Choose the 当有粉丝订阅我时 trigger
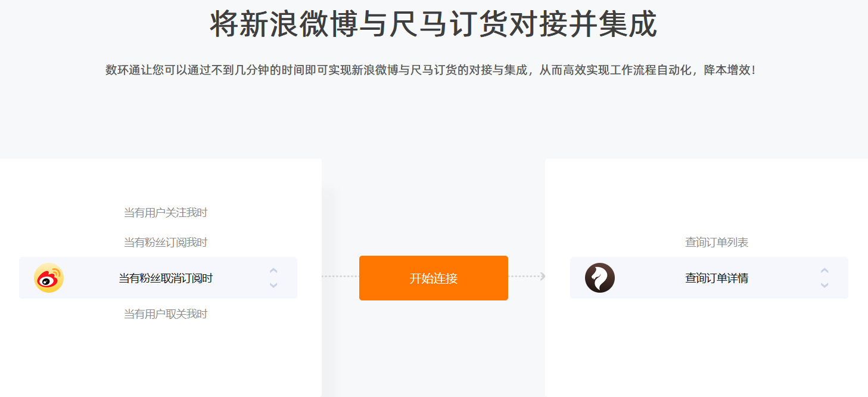Viewport: 868px width, 397px height. coord(166,243)
